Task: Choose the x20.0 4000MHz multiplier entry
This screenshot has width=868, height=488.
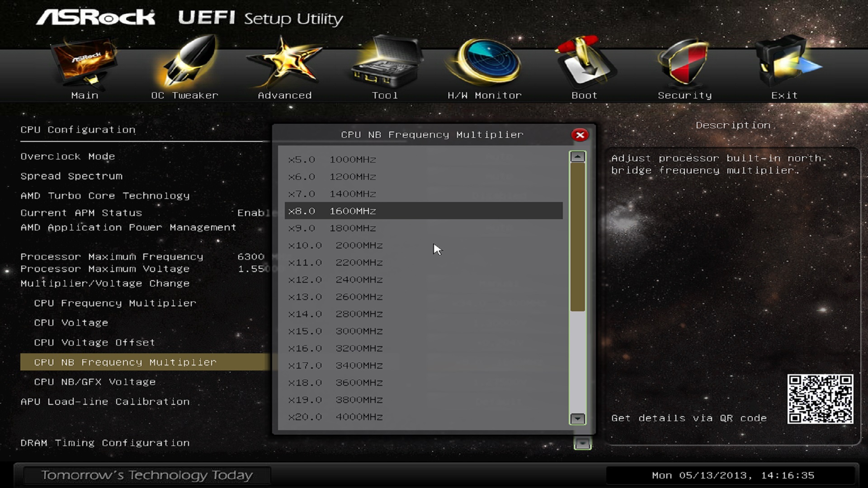Action: pos(335,417)
